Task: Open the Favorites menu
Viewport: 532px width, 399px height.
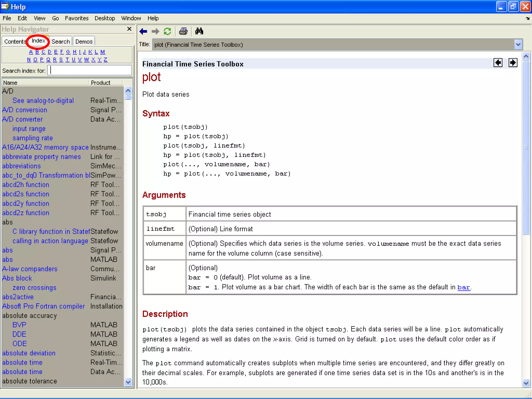Action: (x=77, y=18)
